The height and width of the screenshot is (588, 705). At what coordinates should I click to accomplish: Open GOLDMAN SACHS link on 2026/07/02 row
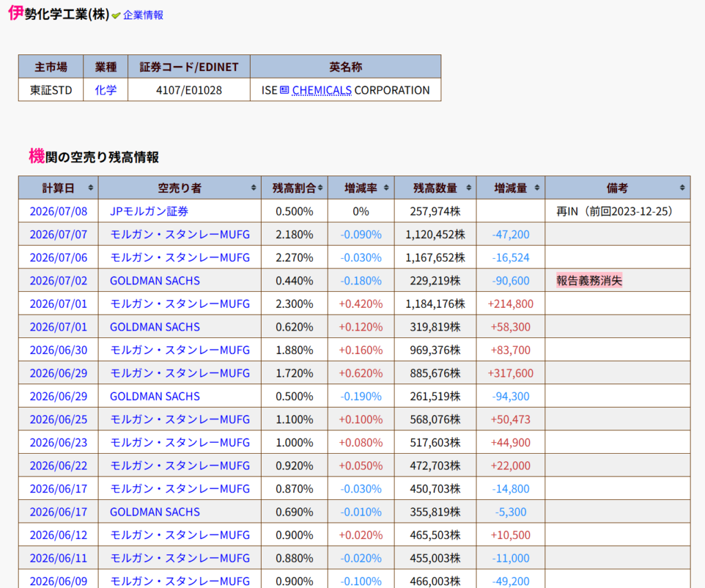155,280
